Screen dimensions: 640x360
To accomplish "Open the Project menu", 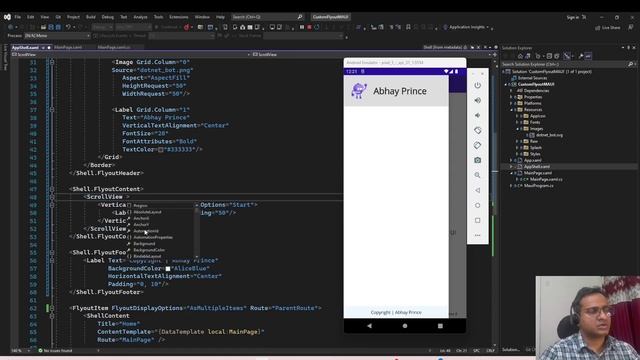I will point(73,17).
